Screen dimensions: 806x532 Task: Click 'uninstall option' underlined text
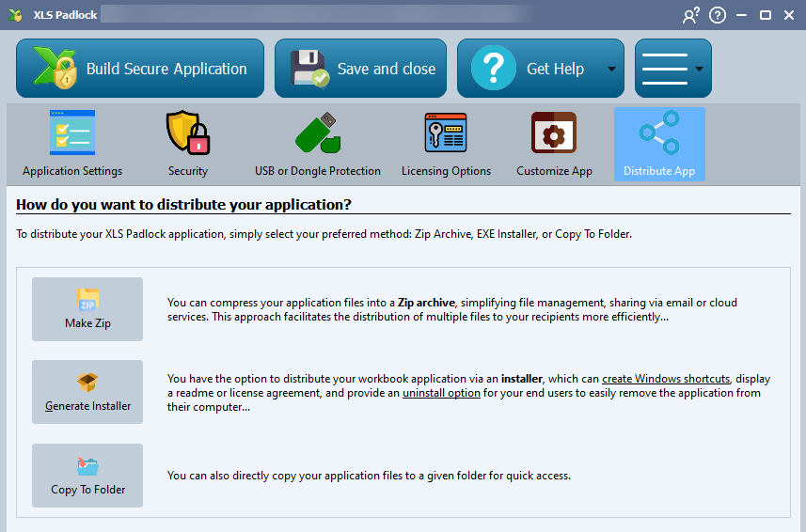pos(441,393)
